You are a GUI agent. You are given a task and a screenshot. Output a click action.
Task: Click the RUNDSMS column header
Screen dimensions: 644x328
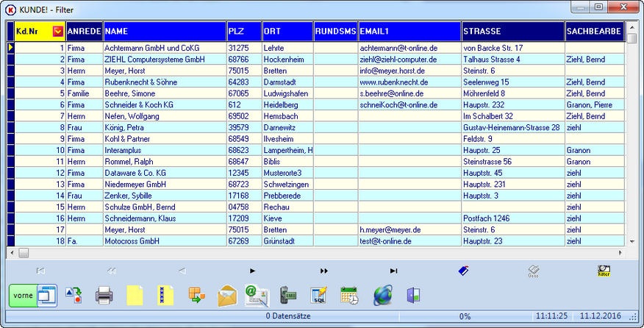pyautogui.click(x=335, y=31)
